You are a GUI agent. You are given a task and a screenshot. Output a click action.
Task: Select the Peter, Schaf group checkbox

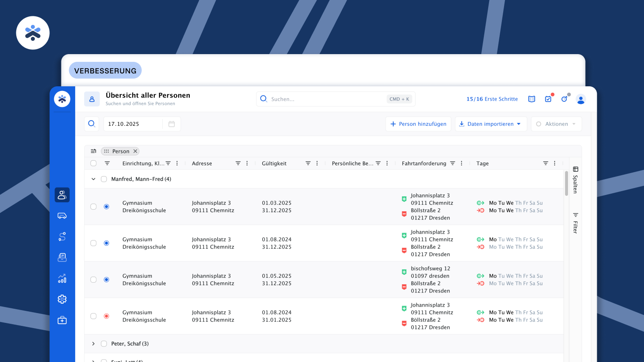click(x=104, y=344)
